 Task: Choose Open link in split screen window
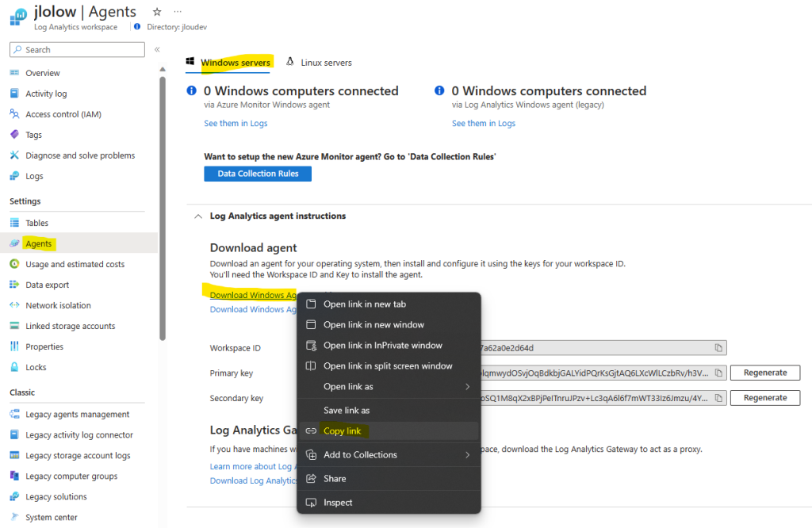pyautogui.click(x=389, y=366)
